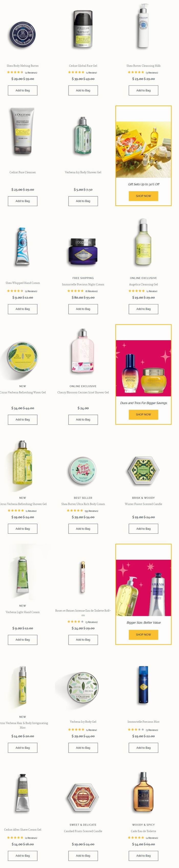Add Candied Fruits Scented Candle to bag
The height and width of the screenshot is (868, 179).
coord(83,855)
